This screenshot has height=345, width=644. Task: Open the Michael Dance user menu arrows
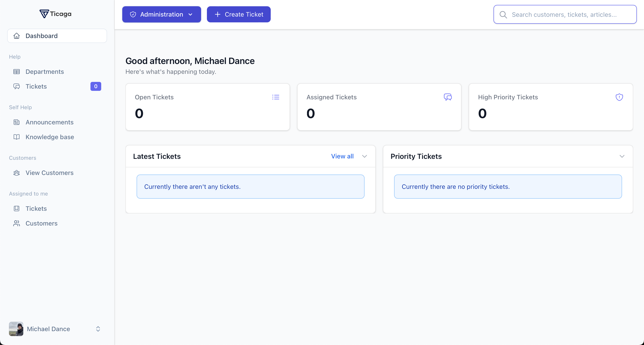tap(98, 329)
